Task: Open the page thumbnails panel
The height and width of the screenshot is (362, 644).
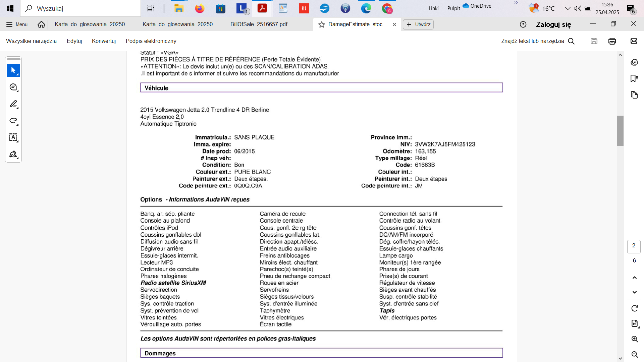Action: tap(634, 95)
